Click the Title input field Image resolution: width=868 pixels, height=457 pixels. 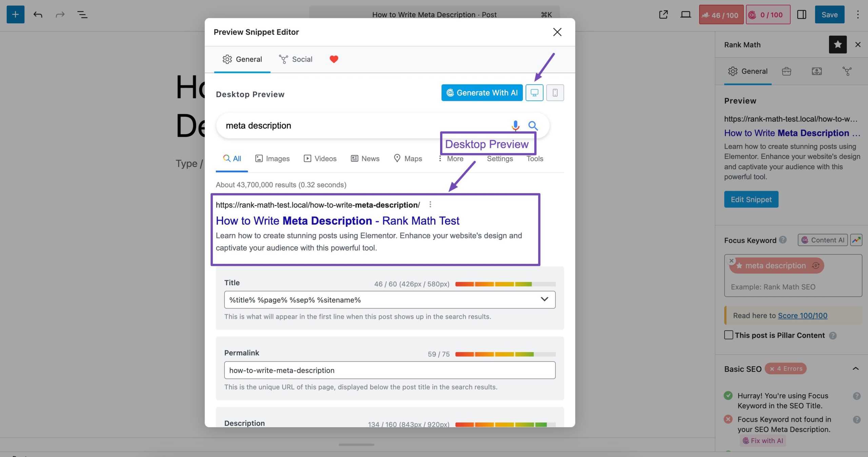tap(390, 300)
